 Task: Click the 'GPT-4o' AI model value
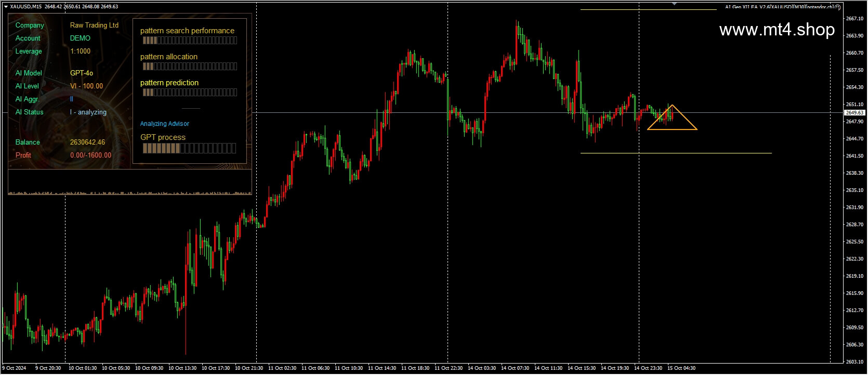(82, 73)
